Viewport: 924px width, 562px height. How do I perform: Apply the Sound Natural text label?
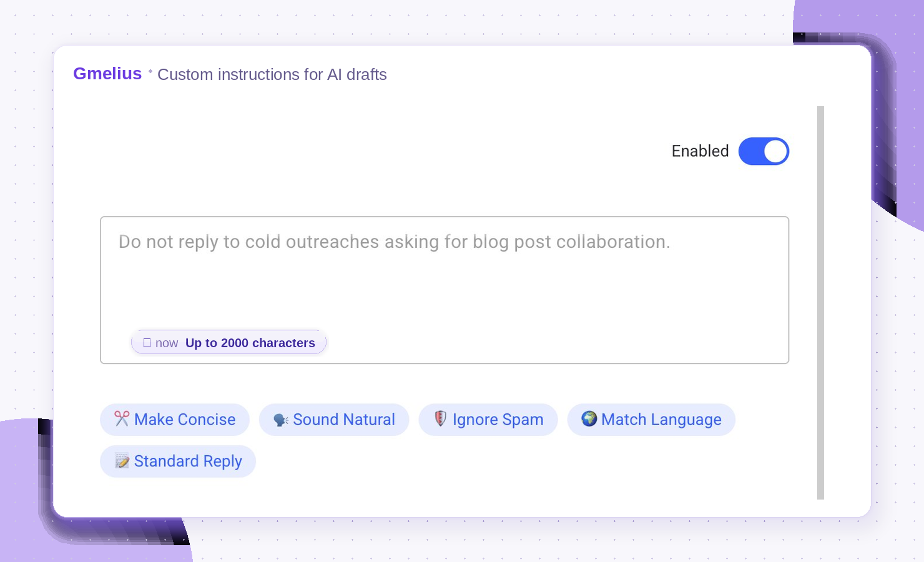(344, 420)
